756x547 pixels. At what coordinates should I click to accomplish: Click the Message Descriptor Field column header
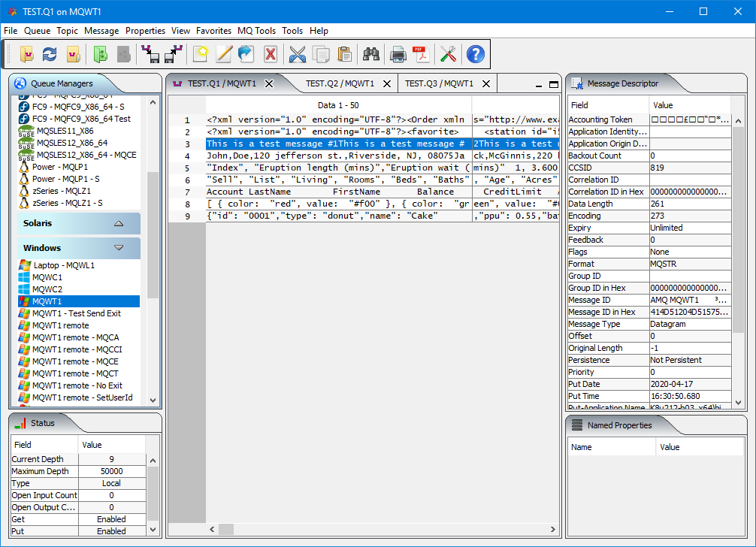(609, 105)
